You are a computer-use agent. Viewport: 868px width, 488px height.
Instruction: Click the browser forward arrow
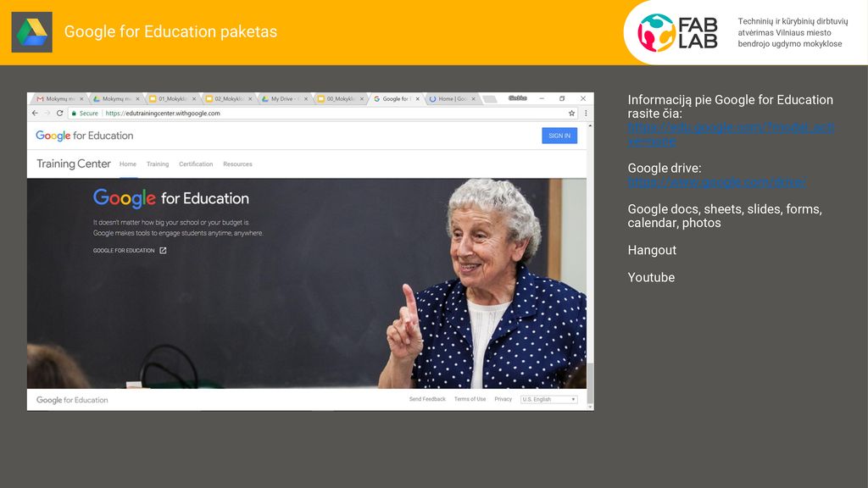(x=47, y=113)
